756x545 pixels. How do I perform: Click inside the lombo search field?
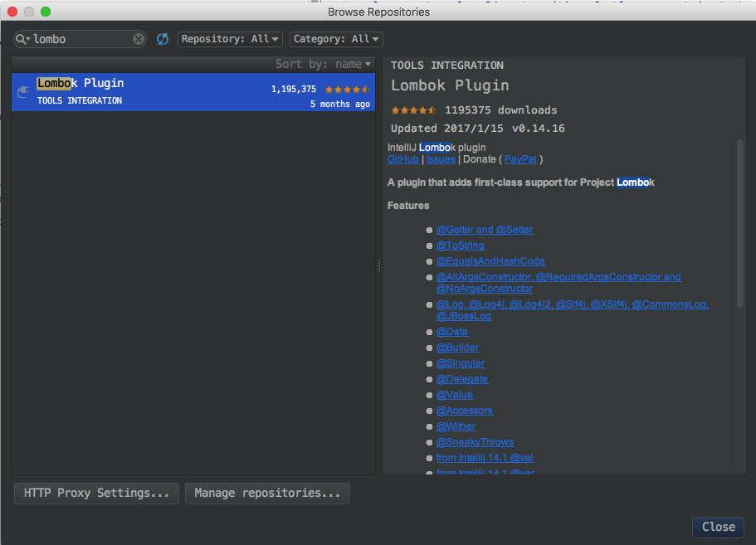point(81,39)
